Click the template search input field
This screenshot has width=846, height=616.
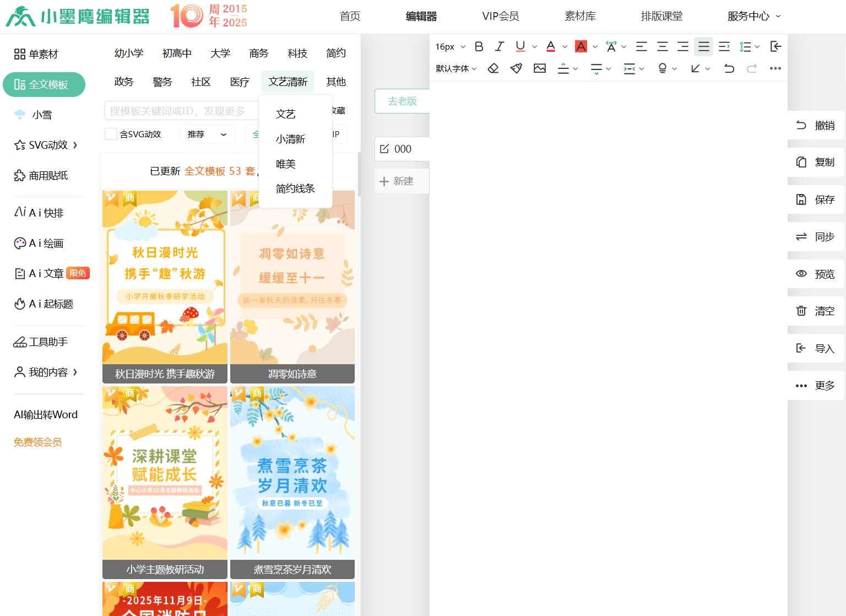181,111
